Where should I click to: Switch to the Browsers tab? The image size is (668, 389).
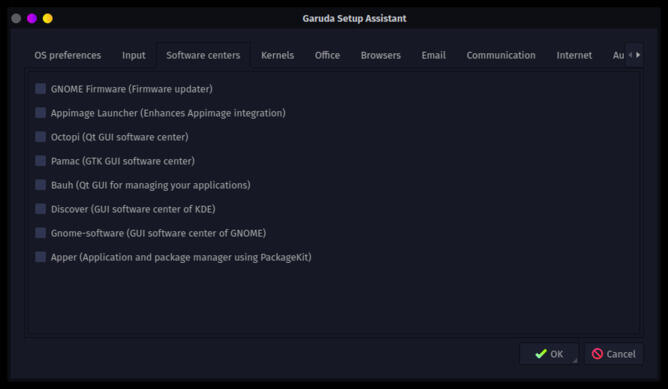click(380, 55)
